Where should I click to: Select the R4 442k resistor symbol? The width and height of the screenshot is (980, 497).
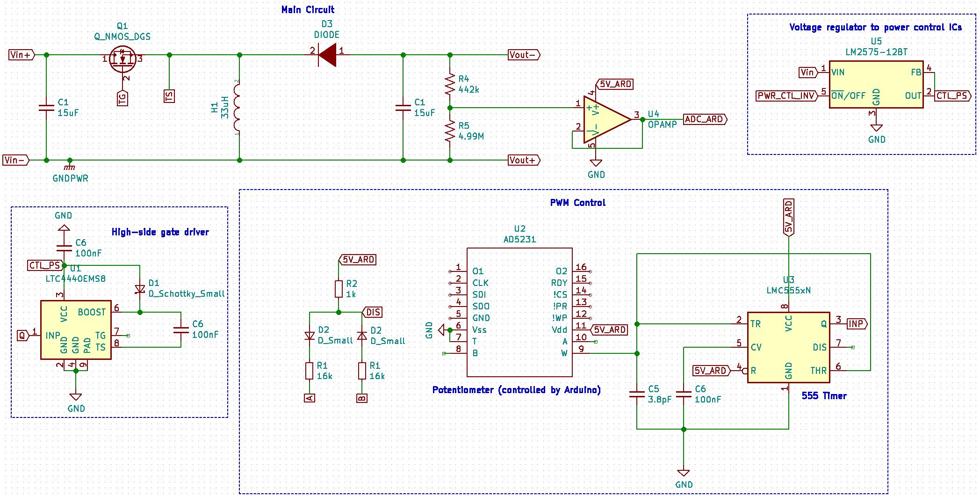point(450,84)
